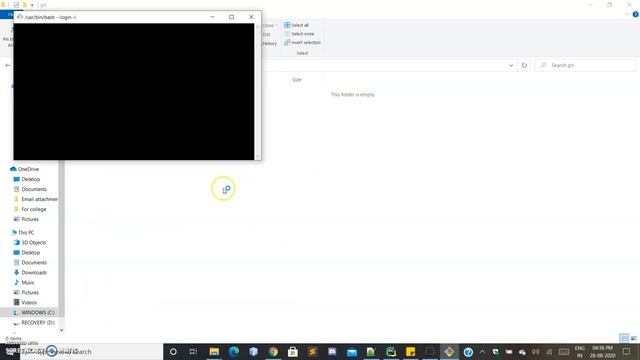Click navigation pane scroll down arrow
Image resolution: width=640 pixels, height=360 pixels.
pyautogui.click(x=61, y=330)
